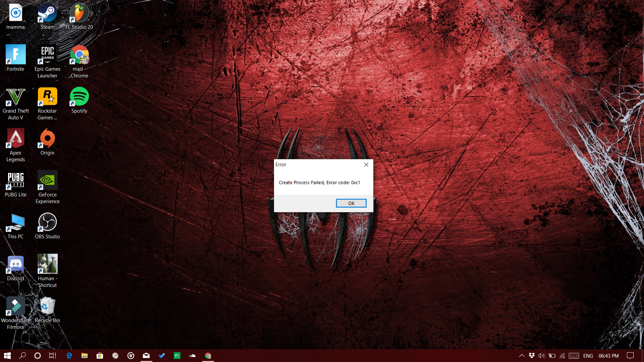
Task: Select the Recycle Bin icon
Action: click(x=47, y=310)
